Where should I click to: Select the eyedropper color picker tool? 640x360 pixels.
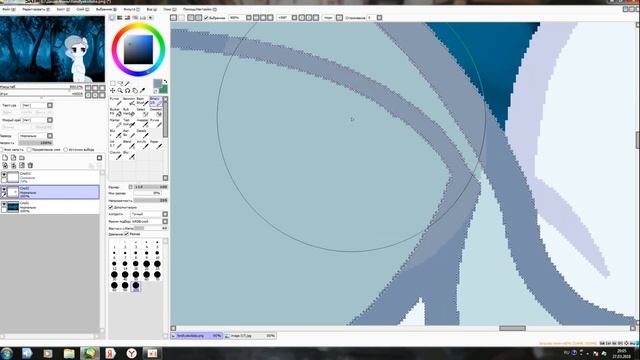[142, 91]
